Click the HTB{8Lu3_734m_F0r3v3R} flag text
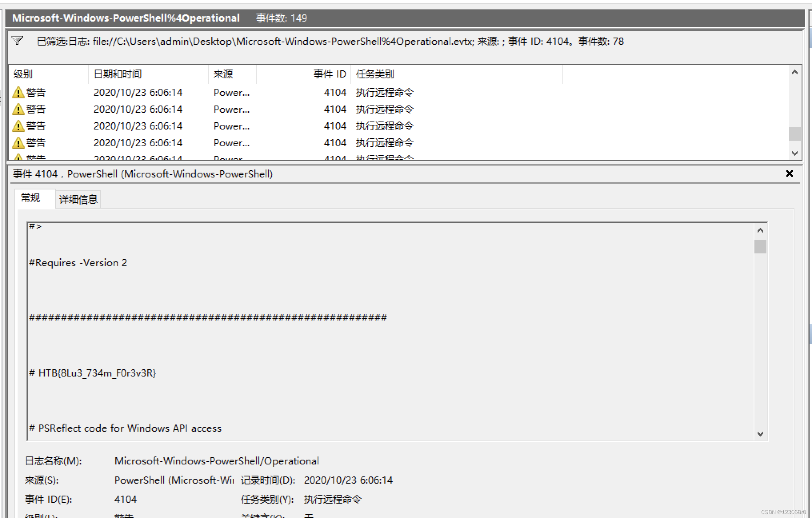 pyautogui.click(x=97, y=373)
